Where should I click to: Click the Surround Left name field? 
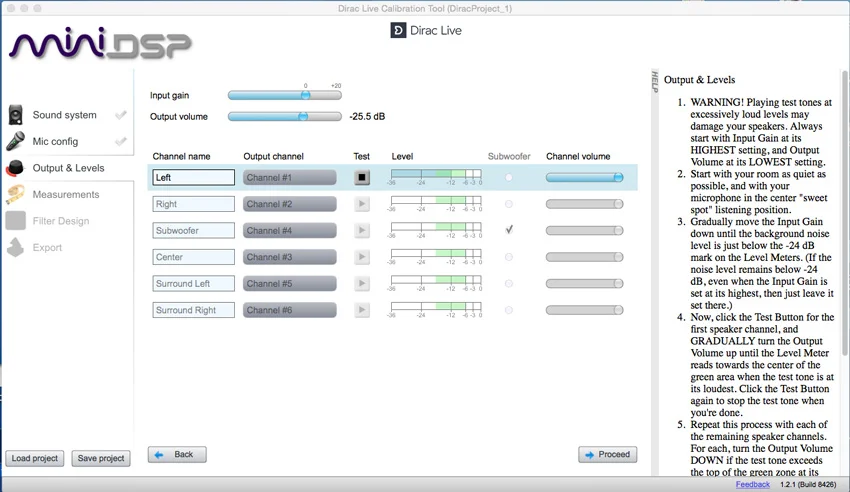(x=194, y=283)
